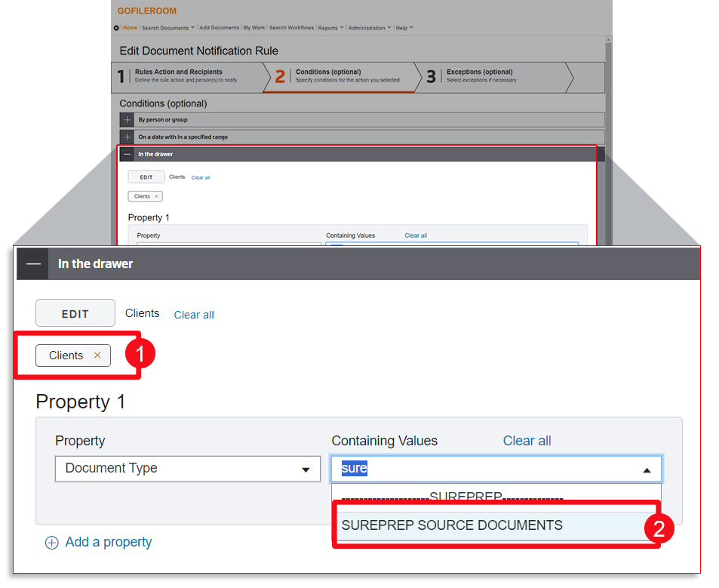This screenshot has width=719, height=588.
Task: Click the page vertical scrollbar
Action: coord(609,142)
